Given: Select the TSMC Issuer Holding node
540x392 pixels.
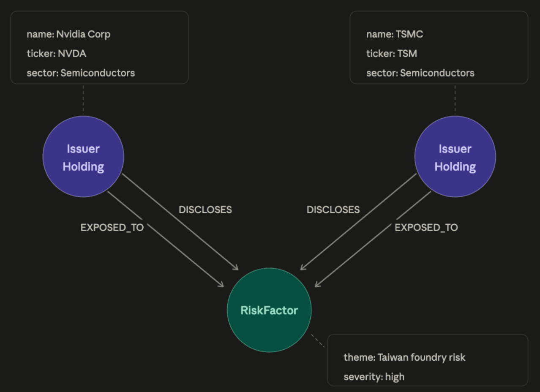Looking at the screenshot, I should pyautogui.click(x=455, y=157).
